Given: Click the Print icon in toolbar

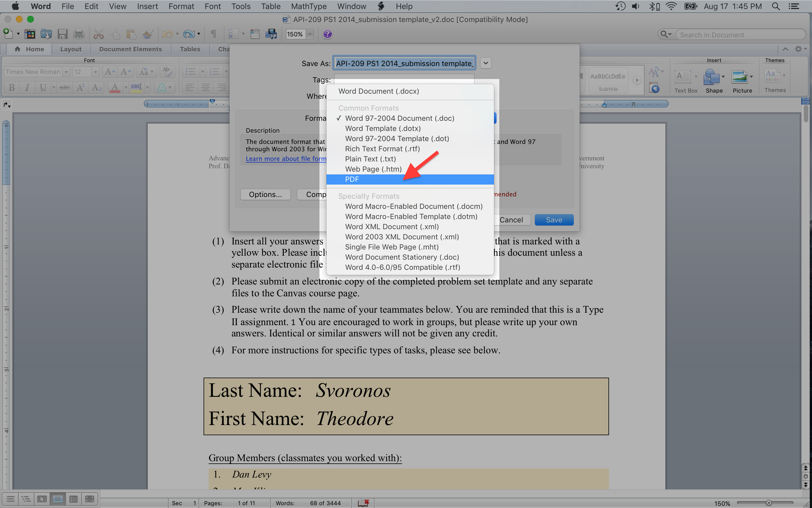Looking at the screenshot, I should pyautogui.click(x=79, y=34).
